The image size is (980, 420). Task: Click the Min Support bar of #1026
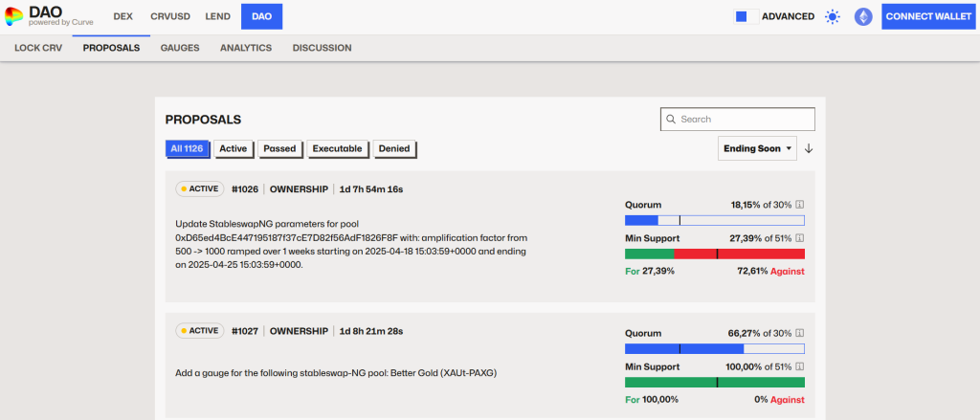coord(714,254)
